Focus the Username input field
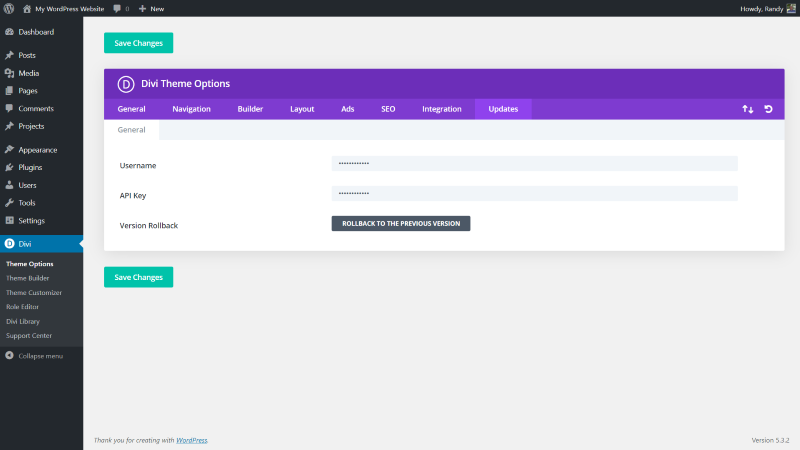Image resolution: width=800 pixels, height=450 pixels. pyautogui.click(x=535, y=163)
